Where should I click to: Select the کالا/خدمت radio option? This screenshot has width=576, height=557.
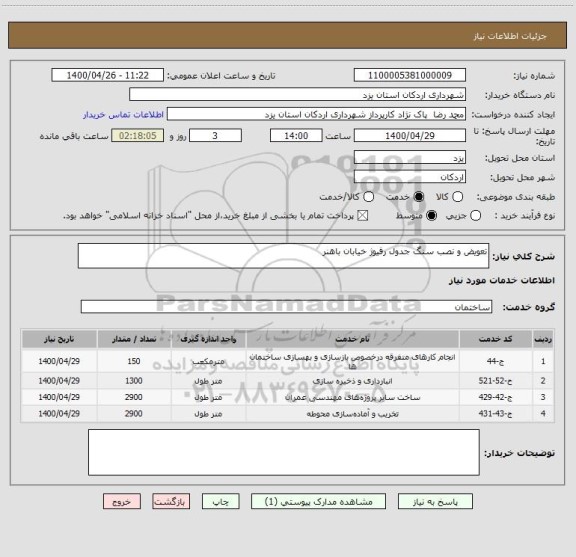tap(368, 197)
